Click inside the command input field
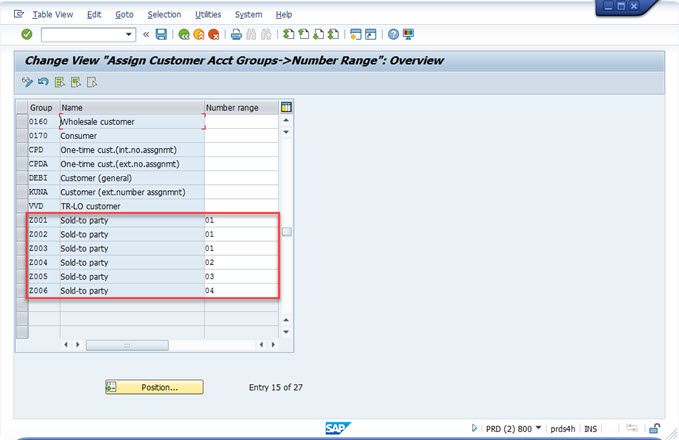 [x=83, y=34]
